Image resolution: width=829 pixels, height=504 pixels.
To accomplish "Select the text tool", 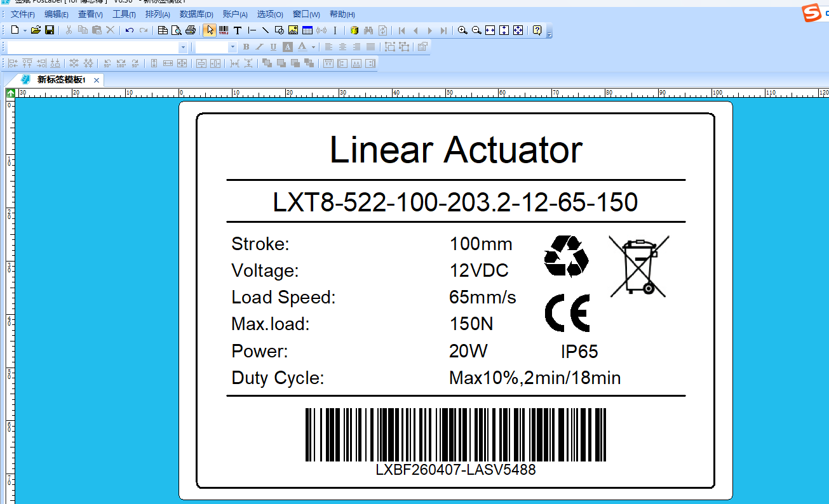I will 238,30.
